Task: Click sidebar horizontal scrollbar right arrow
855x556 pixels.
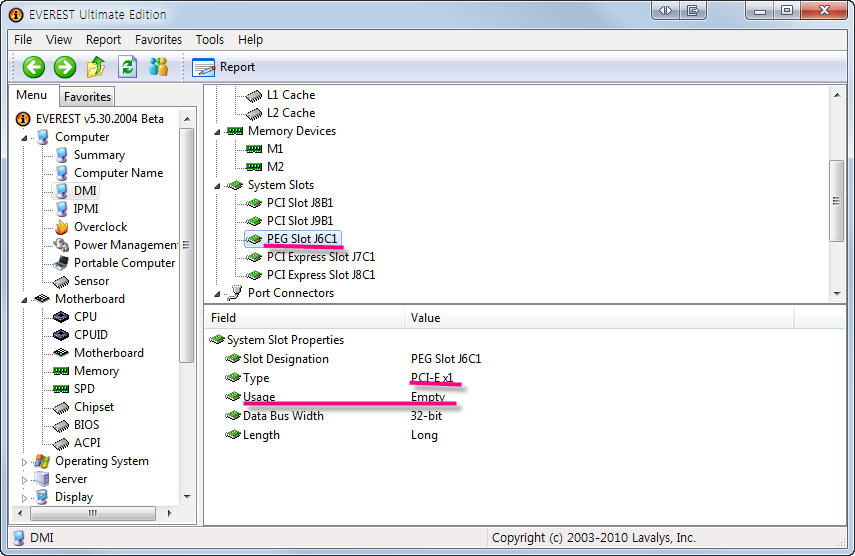Action: click(170, 513)
